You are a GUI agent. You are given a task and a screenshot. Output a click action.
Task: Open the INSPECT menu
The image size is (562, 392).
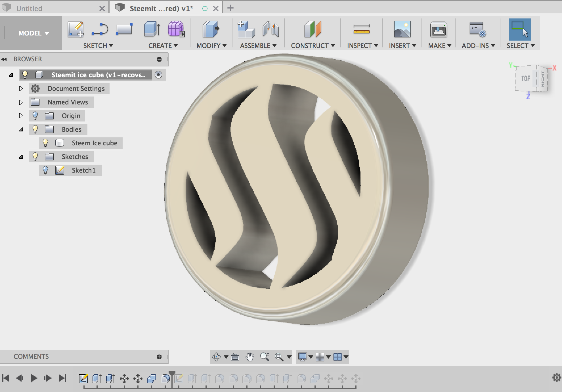tap(363, 46)
